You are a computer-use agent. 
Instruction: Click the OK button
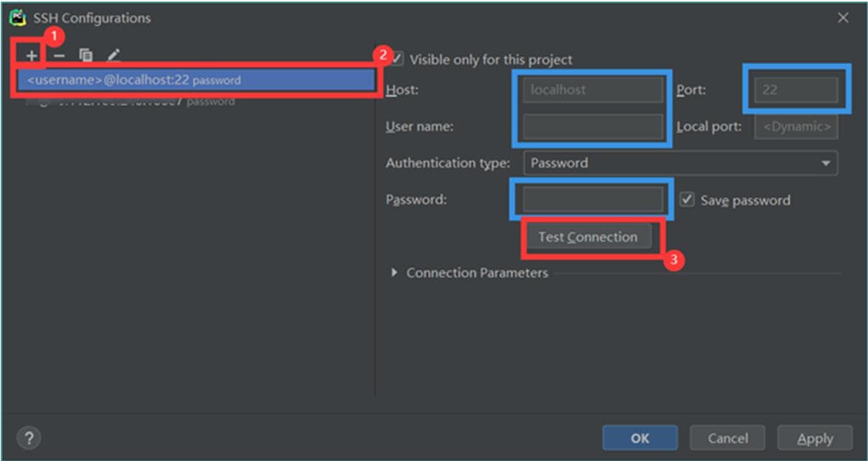[640, 437]
